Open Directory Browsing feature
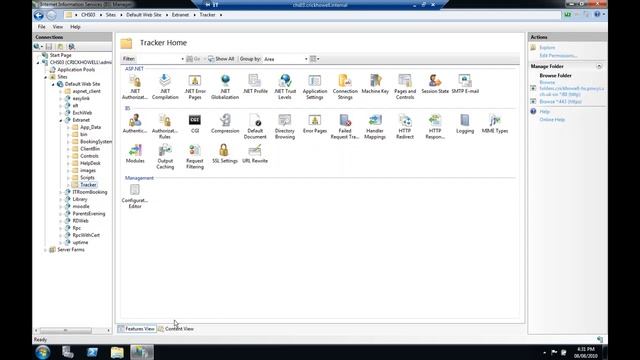Image resolution: width=640 pixels, height=360 pixels. (285, 127)
